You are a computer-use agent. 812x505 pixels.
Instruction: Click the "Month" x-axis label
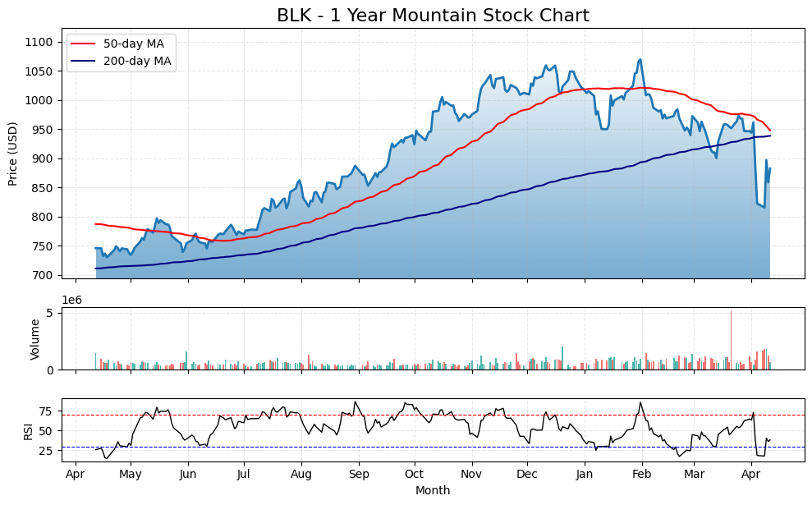click(x=433, y=490)
